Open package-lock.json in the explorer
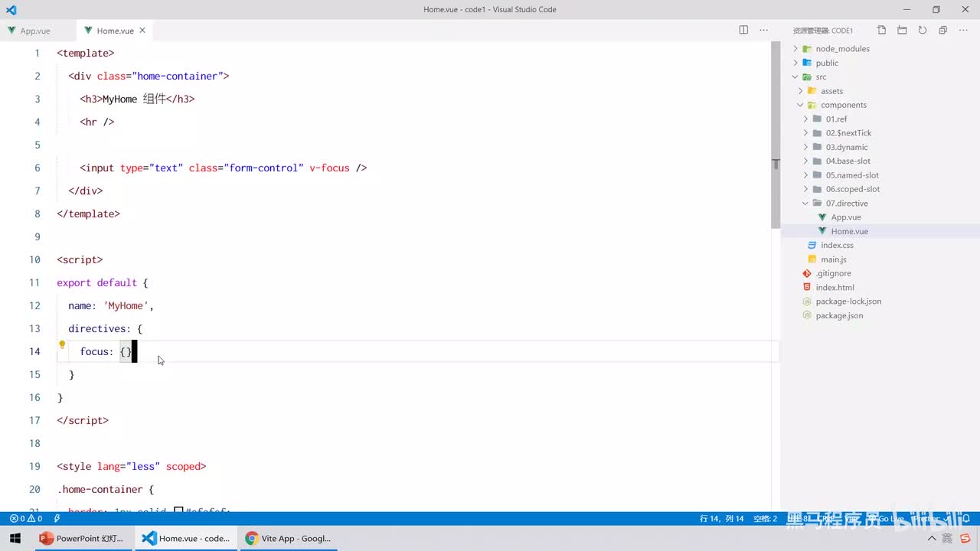 click(848, 302)
